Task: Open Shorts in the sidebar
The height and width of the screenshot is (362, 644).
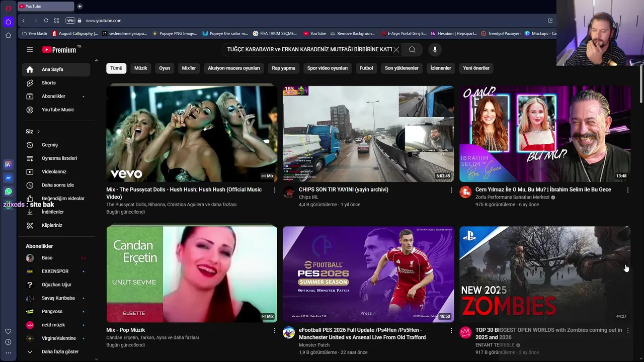Action: pyautogui.click(x=56, y=83)
